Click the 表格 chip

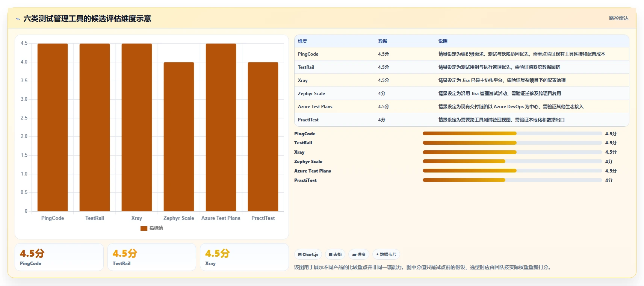[x=335, y=254]
